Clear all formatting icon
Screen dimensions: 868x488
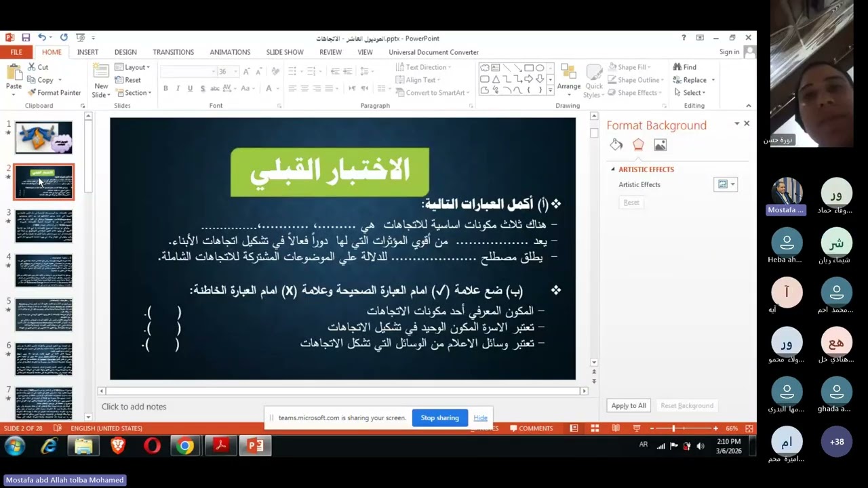(x=275, y=71)
